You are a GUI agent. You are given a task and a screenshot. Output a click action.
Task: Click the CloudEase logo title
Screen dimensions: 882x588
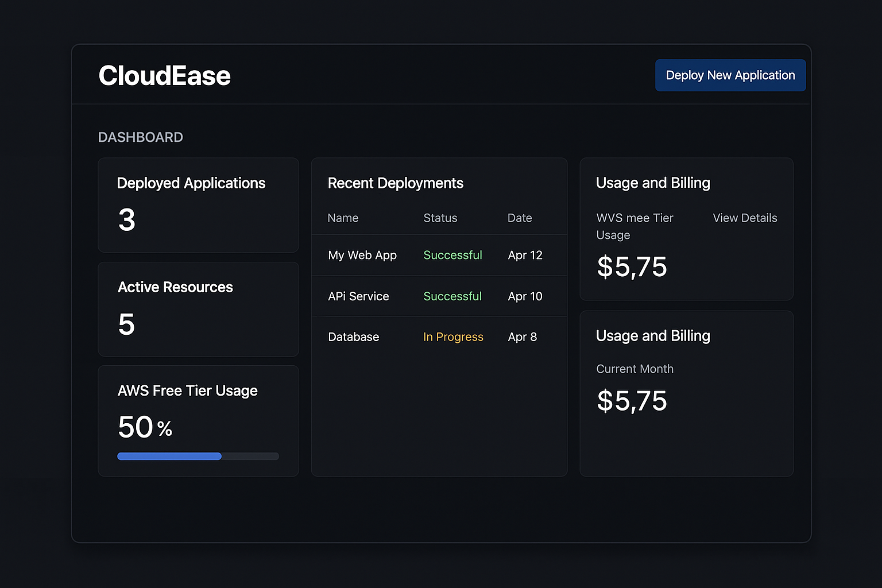tap(164, 76)
